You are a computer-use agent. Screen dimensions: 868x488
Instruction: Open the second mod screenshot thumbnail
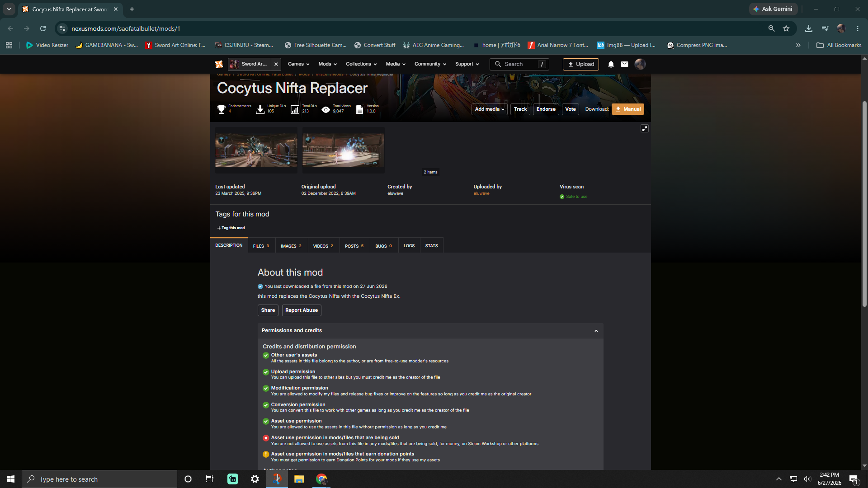pyautogui.click(x=344, y=150)
